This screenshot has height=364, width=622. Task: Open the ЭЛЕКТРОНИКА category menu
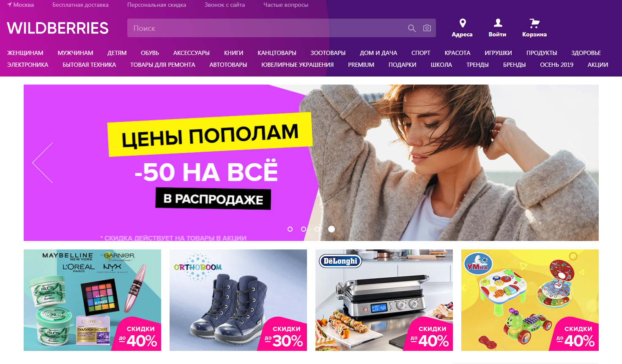point(27,65)
